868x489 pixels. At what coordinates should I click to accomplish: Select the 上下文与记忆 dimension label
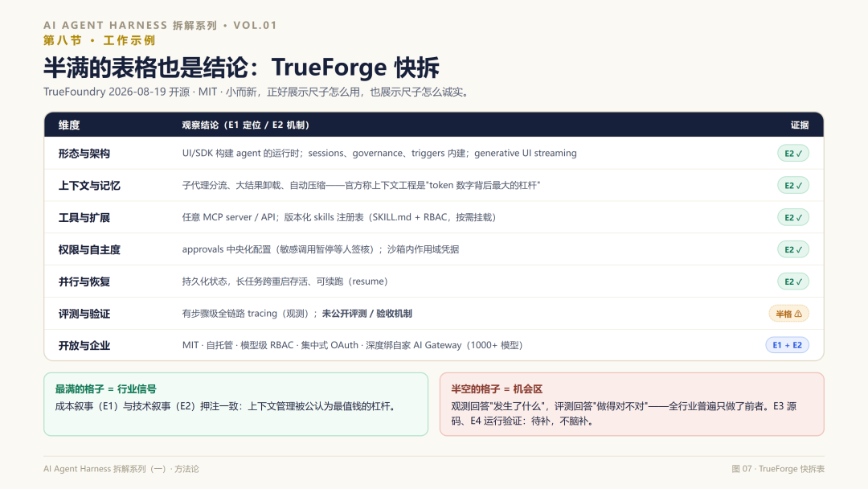[89, 186]
